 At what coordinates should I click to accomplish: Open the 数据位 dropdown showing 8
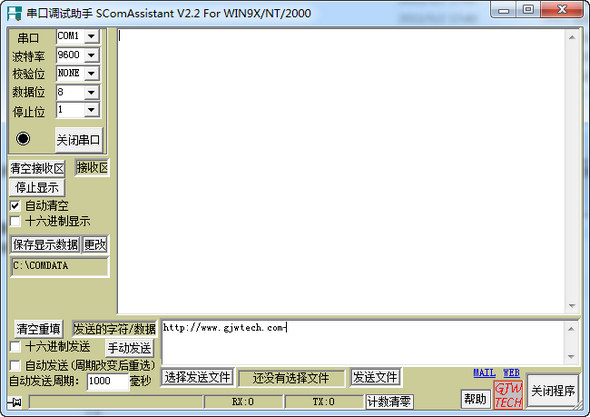[91, 92]
